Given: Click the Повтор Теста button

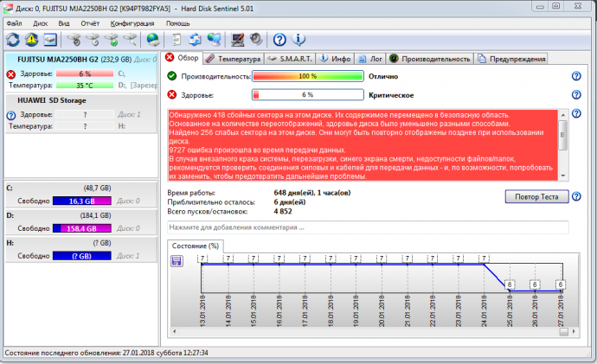Looking at the screenshot, I should [536, 196].
